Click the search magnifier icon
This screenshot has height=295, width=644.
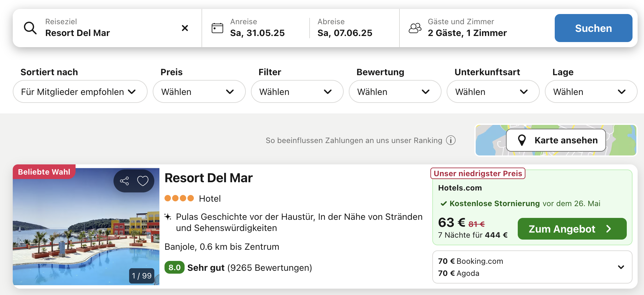[x=30, y=28]
